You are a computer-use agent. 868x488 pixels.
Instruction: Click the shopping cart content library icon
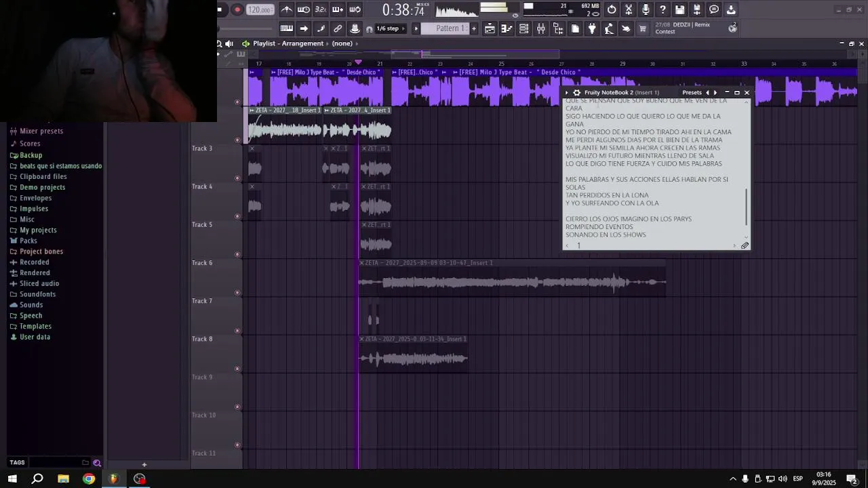643,28
